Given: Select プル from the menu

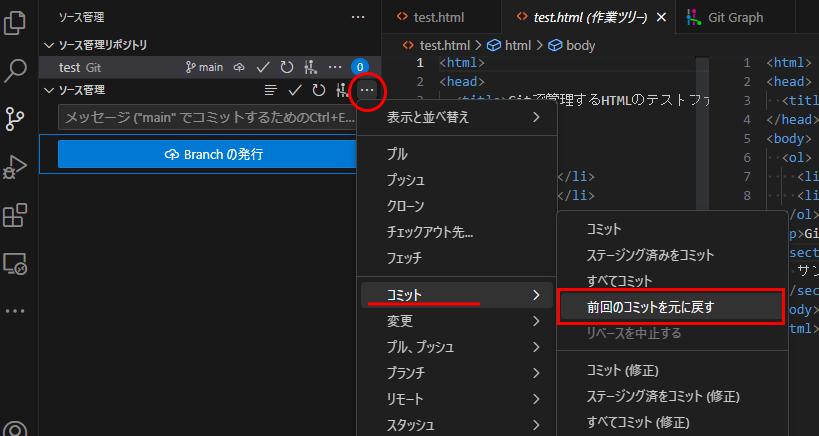Looking at the screenshot, I should 457,154.
